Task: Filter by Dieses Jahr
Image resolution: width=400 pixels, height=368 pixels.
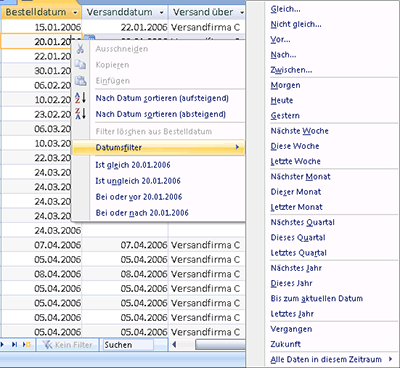Action: pos(291,283)
